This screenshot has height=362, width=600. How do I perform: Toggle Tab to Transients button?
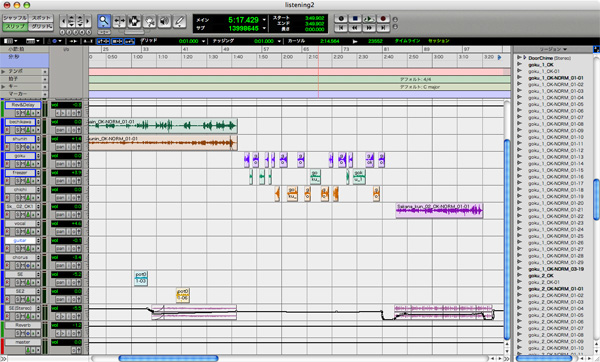tap(73, 41)
